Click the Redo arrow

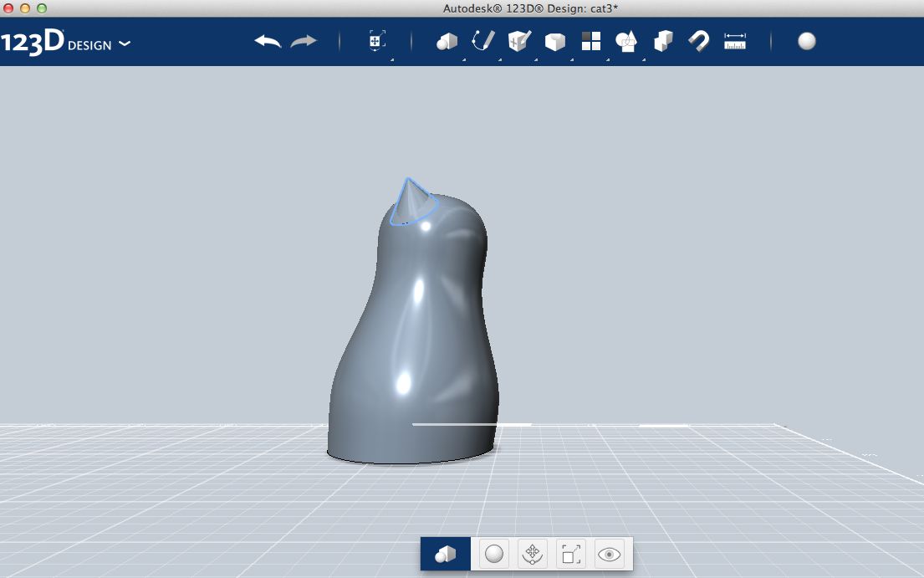point(304,41)
